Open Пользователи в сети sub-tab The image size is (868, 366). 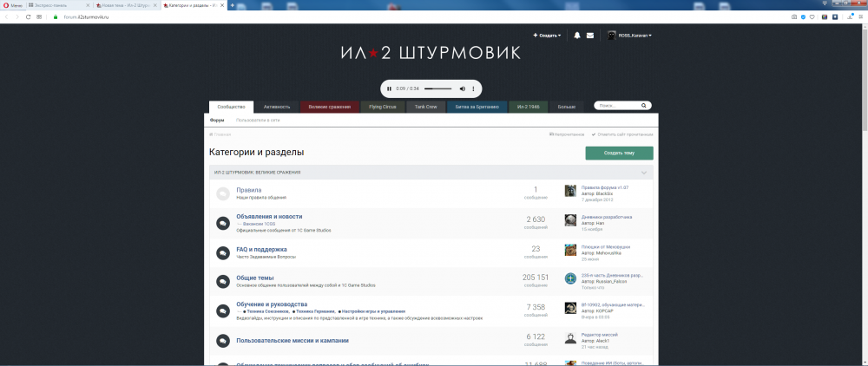258,120
